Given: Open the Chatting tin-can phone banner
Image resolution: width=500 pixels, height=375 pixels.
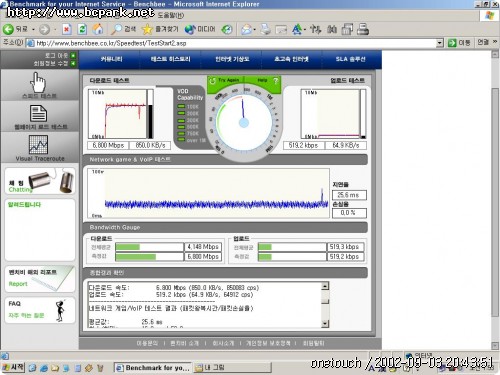Looking at the screenshot, I should (x=40, y=181).
